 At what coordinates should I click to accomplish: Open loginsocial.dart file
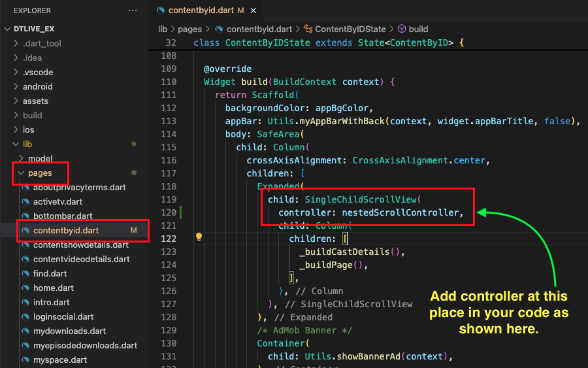63,316
